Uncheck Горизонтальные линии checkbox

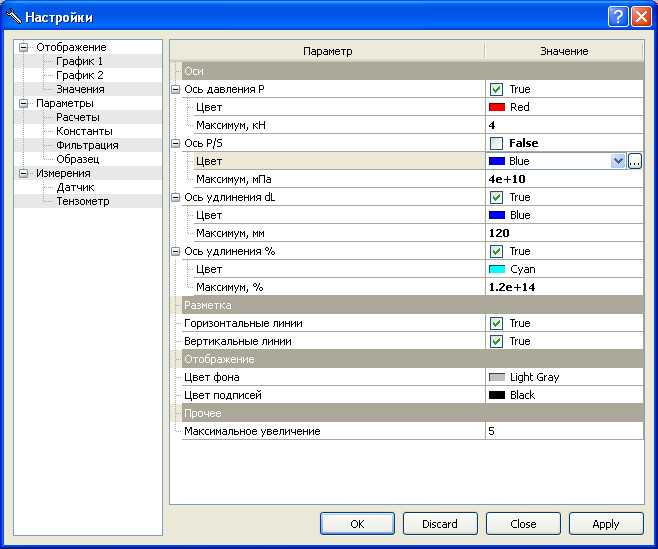496,324
